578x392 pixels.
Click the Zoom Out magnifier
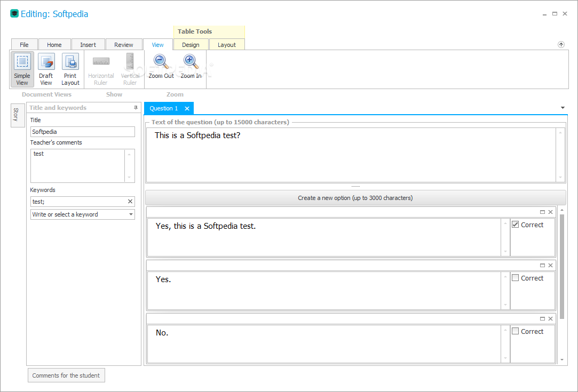161,66
